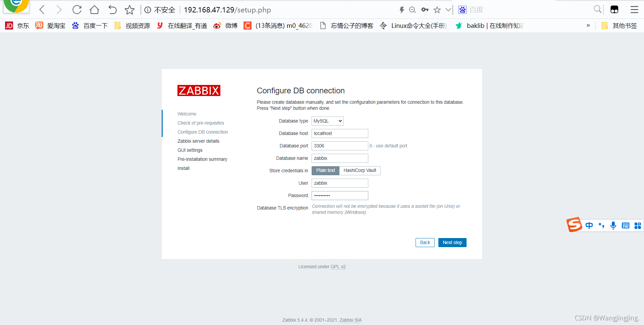
Task: Click the browser forward arrow
Action: point(59,10)
